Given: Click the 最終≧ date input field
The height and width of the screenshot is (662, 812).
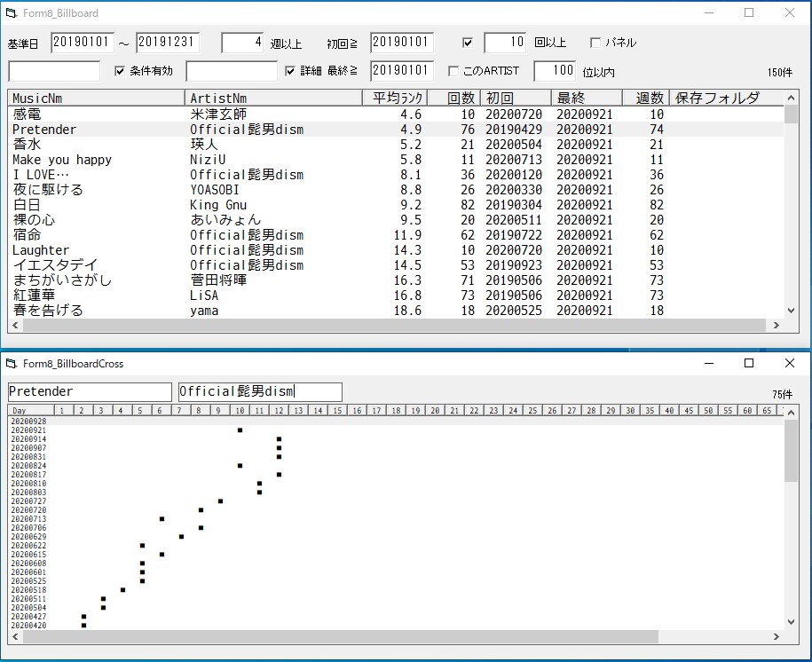Looking at the screenshot, I should point(402,70).
